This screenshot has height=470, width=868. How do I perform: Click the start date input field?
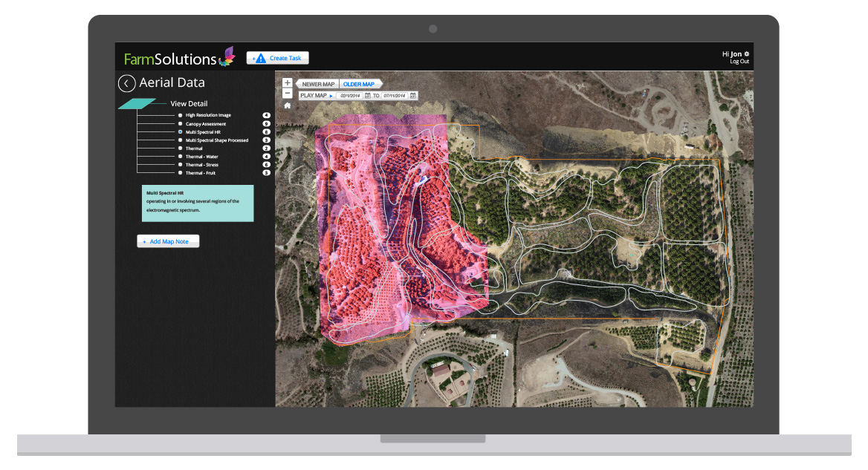point(350,96)
